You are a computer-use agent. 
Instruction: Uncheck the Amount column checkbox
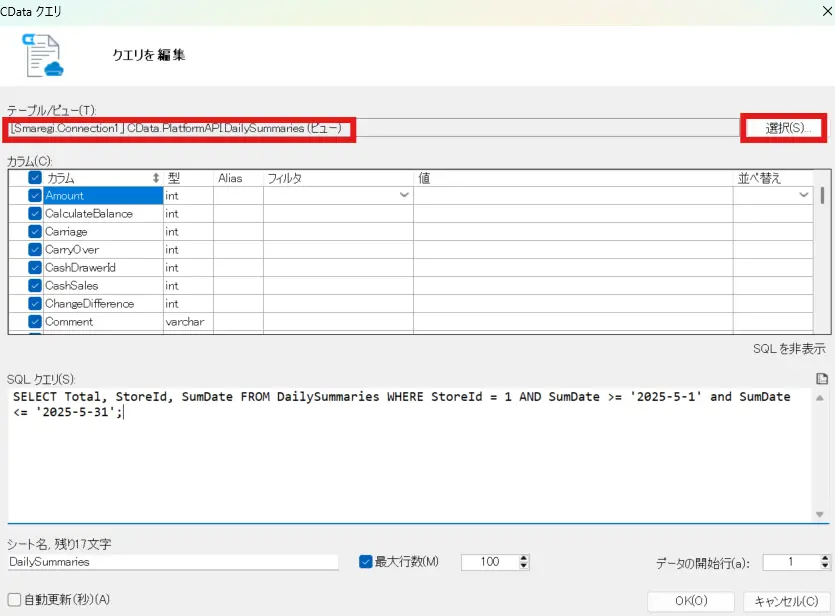point(35,196)
